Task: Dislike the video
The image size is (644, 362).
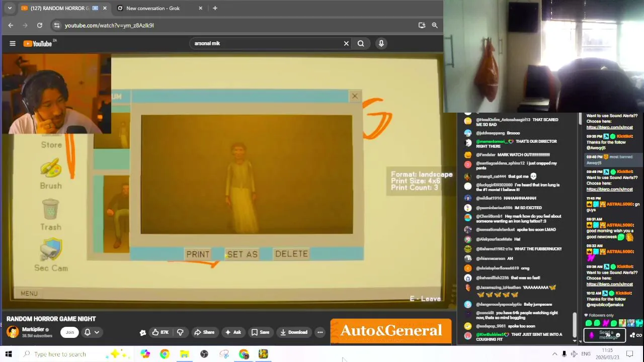Action: tap(180, 332)
